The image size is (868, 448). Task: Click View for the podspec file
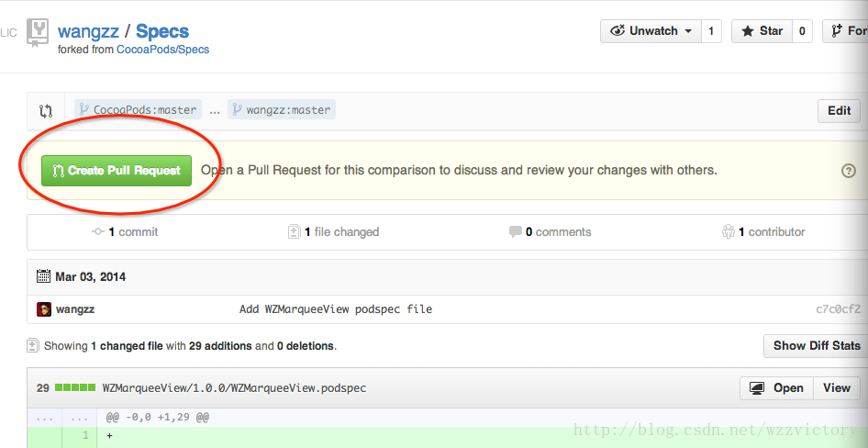point(837,388)
